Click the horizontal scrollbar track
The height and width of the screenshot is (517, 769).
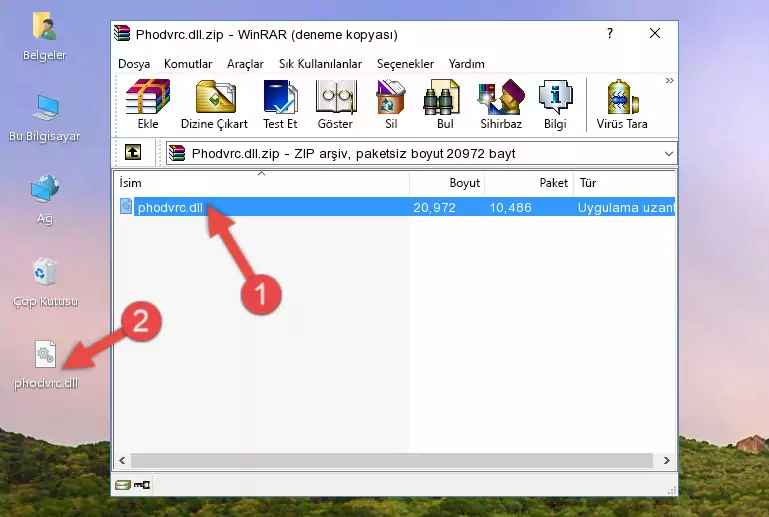pyautogui.click(x=391, y=460)
